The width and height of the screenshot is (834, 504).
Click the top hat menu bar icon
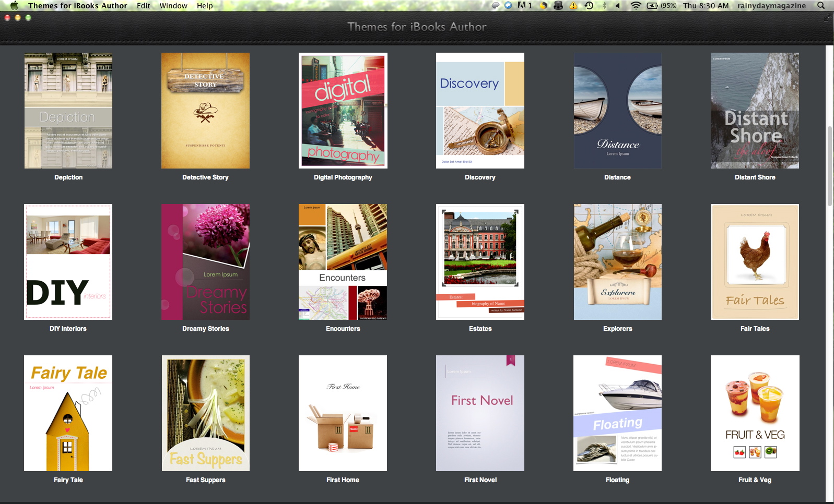(x=558, y=6)
